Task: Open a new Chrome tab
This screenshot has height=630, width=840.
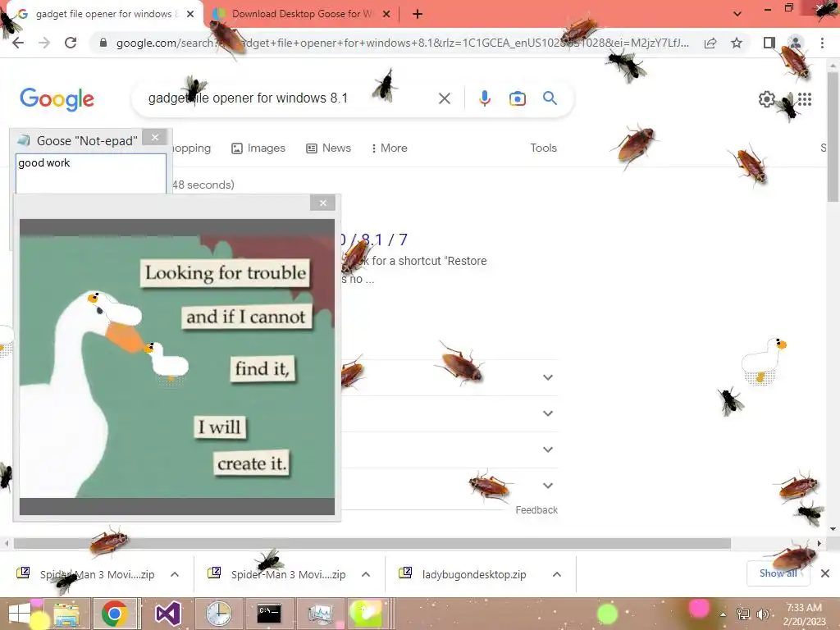Action: pyautogui.click(x=418, y=15)
